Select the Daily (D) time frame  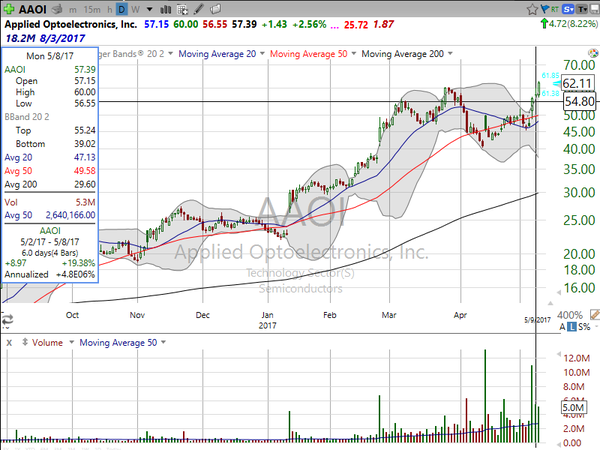121,9
